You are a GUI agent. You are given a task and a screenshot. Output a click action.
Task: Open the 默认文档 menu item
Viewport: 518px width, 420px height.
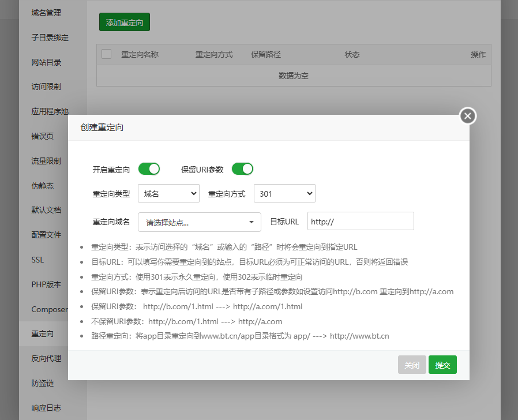coord(46,210)
